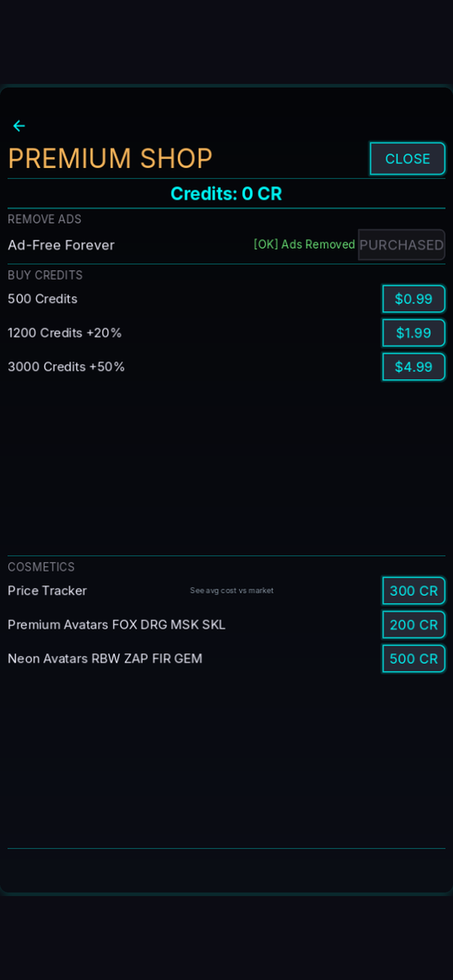Purchase Neon Avatars for 500 CR
This screenshot has width=453, height=980.
tap(413, 659)
